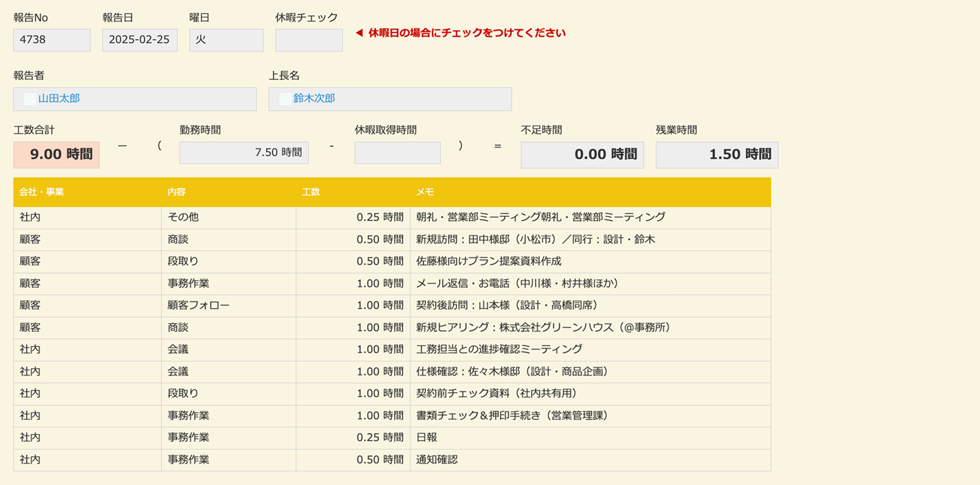Click the 会社・事業 column header
Screen dimensions: 980x485
pyautogui.click(x=42, y=192)
